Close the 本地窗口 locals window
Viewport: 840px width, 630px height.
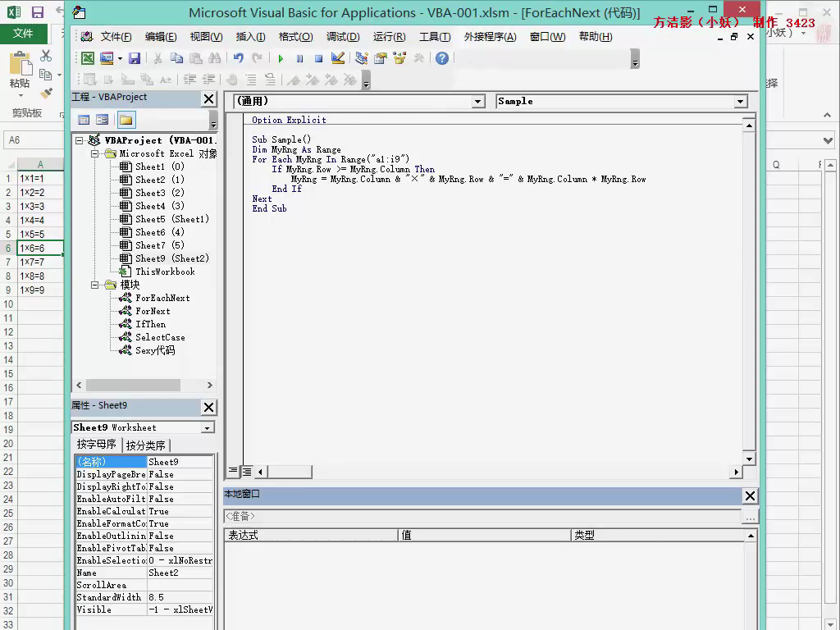click(x=750, y=496)
